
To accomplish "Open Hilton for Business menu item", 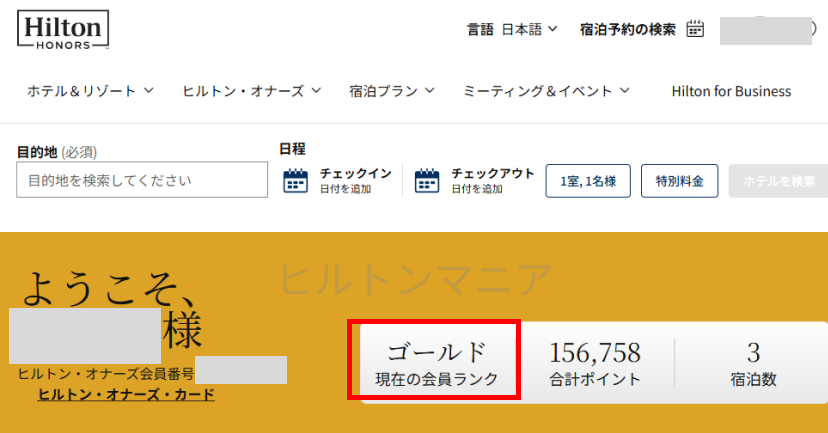I will (x=731, y=91).
